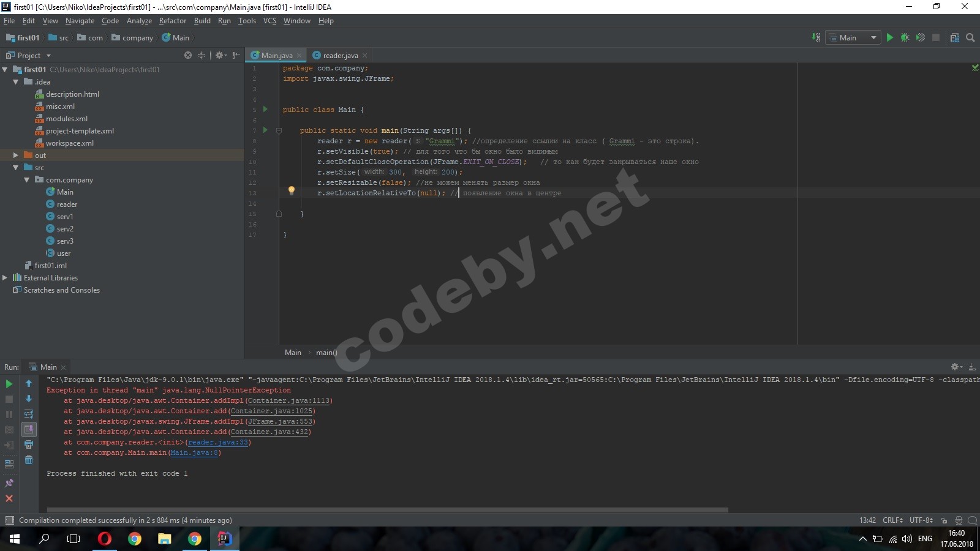
Task: Switch to the reader.java editor tab
Action: 340,55
